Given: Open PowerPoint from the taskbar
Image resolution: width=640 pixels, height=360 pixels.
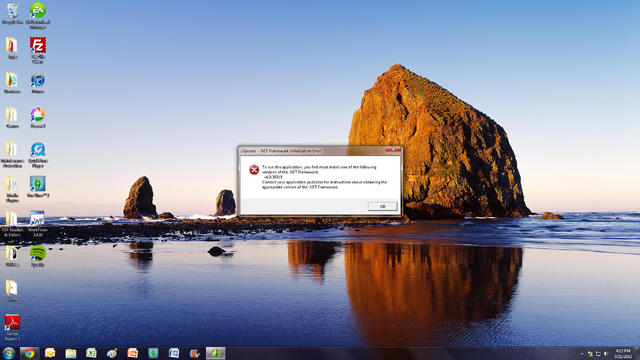Looking at the screenshot, I should pos(133,353).
